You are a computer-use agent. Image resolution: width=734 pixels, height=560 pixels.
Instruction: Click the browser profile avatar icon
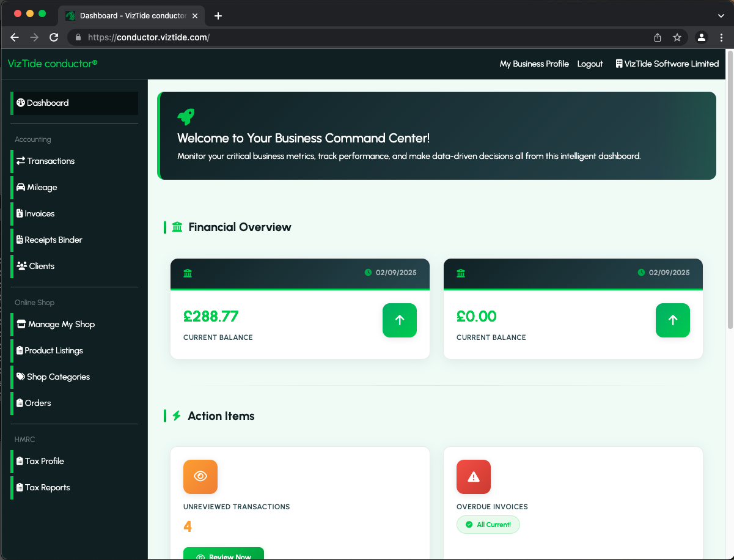[702, 37]
